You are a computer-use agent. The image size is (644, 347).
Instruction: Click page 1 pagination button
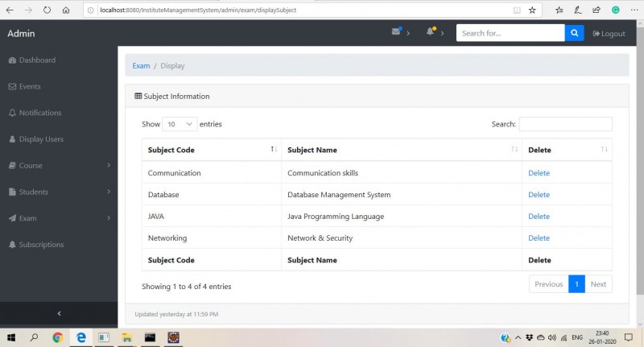576,284
